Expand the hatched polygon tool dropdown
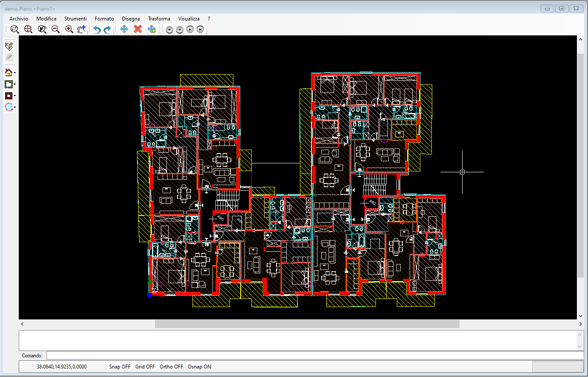 pos(15,107)
